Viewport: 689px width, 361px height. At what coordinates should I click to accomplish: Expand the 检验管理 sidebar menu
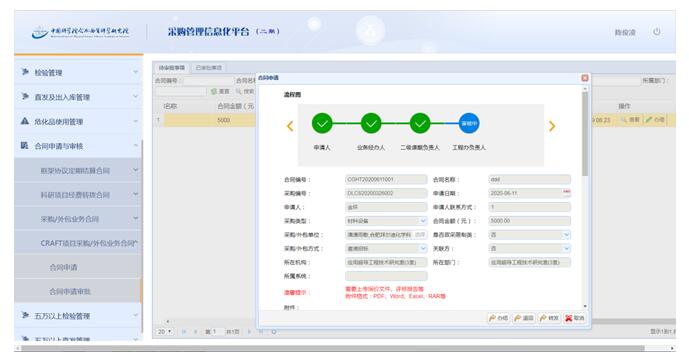click(x=79, y=72)
